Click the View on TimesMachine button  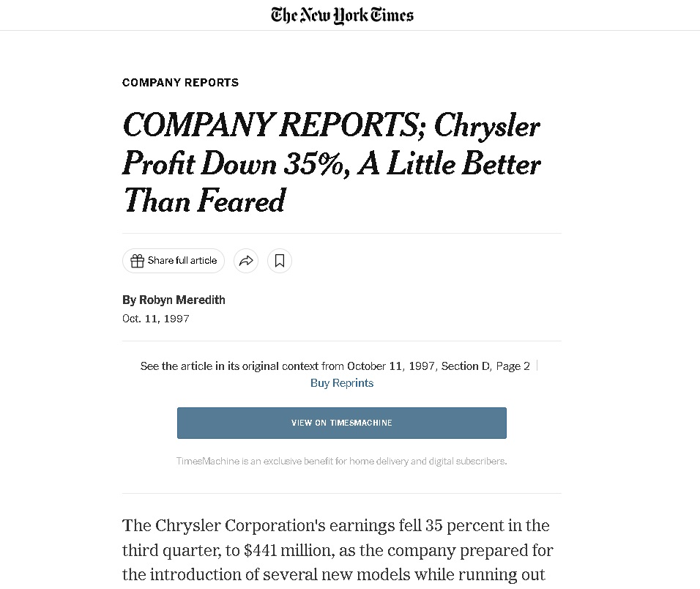pyautogui.click(x=341, y=423)
